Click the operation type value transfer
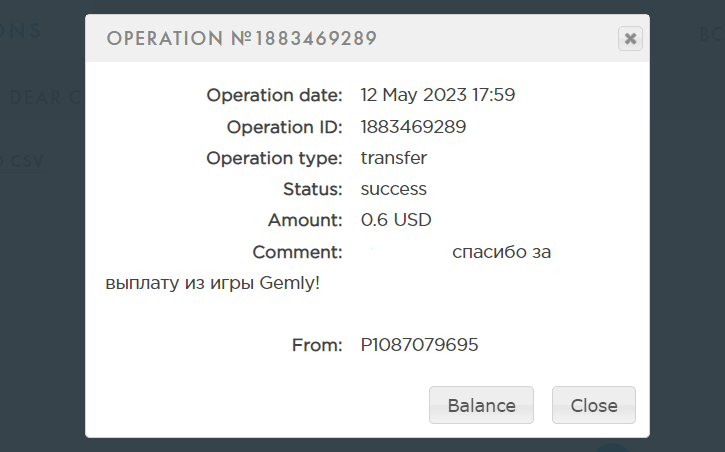 pyautogui.click(x=394, y=158)
